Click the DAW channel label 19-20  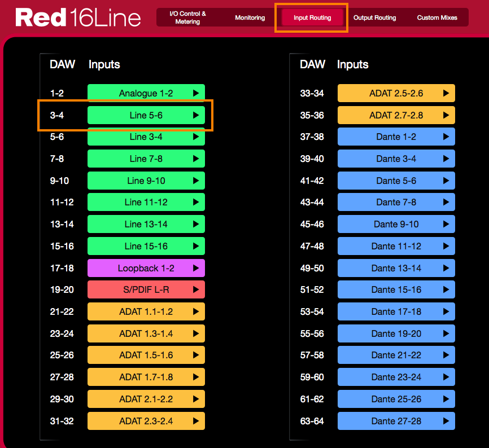[x=62, y=290]
